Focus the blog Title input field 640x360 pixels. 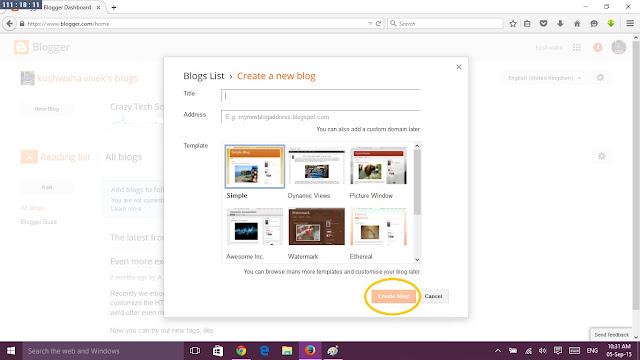[x=320, y=96]
